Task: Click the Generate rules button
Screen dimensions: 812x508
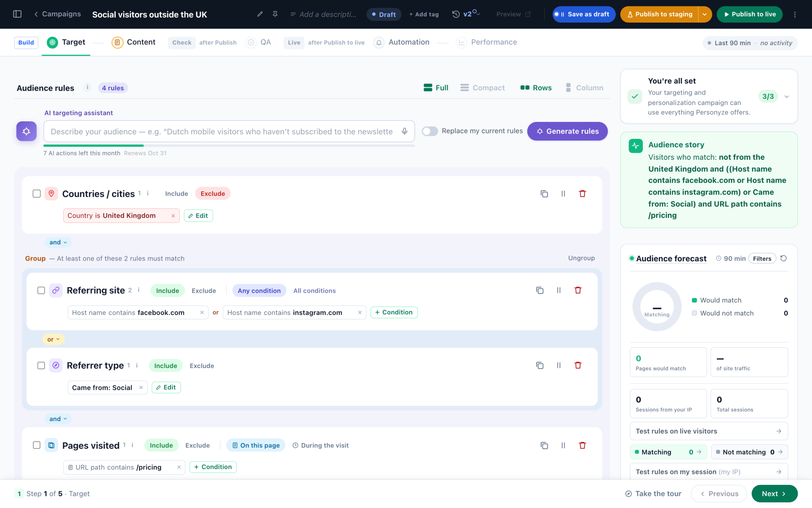Action: (x=567, y=131)
